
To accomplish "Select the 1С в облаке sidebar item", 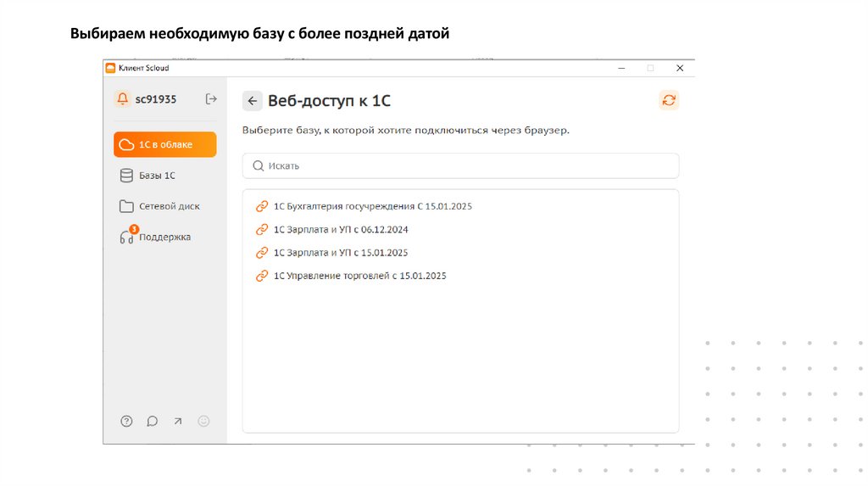I will pos(164,144).
